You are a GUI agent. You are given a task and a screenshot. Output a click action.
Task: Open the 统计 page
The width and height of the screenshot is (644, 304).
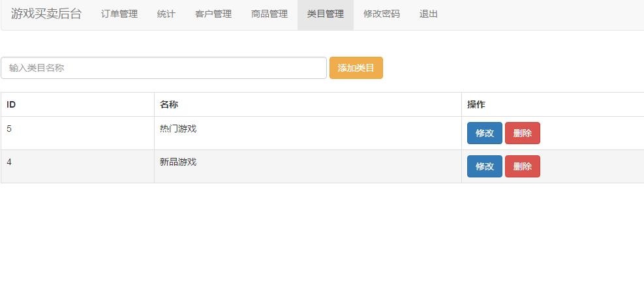tap(166, 14)
